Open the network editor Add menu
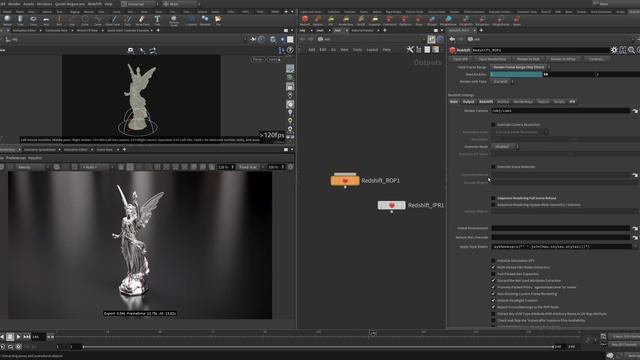The image size is (640, 360). tap(312, 50)
